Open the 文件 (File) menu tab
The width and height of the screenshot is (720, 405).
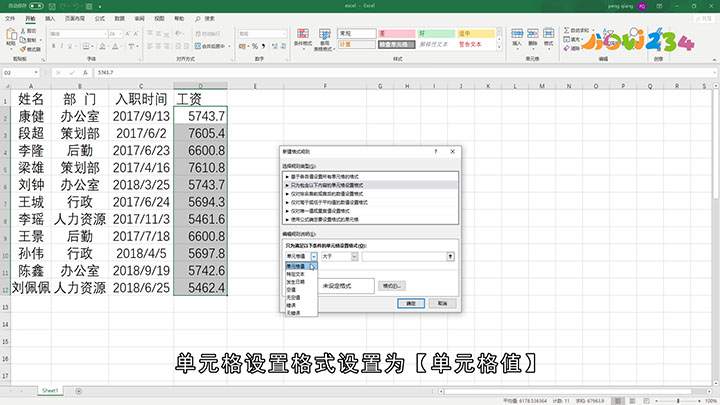click(x=10, y=19)
